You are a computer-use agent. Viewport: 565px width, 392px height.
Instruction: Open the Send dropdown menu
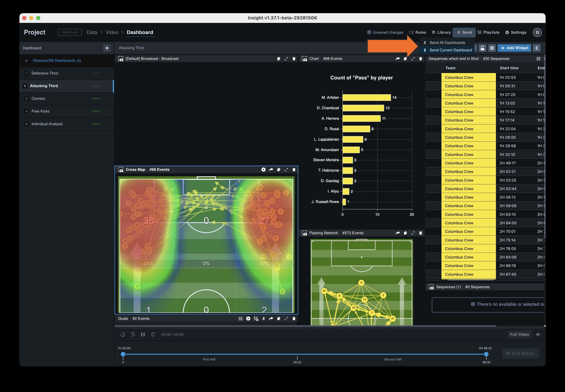464,32
